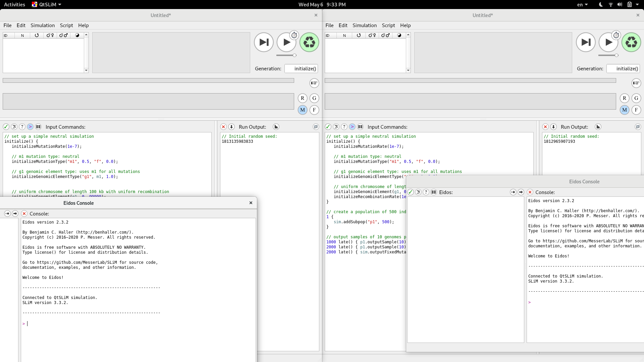Open the Simulation menu
The image size is (644, 362).
(x=43, y=25)
